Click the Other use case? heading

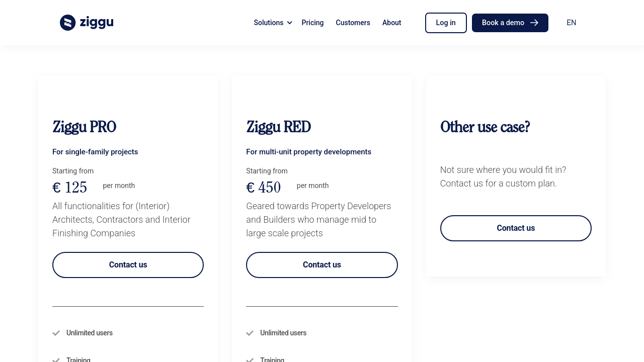pos(485,127)
